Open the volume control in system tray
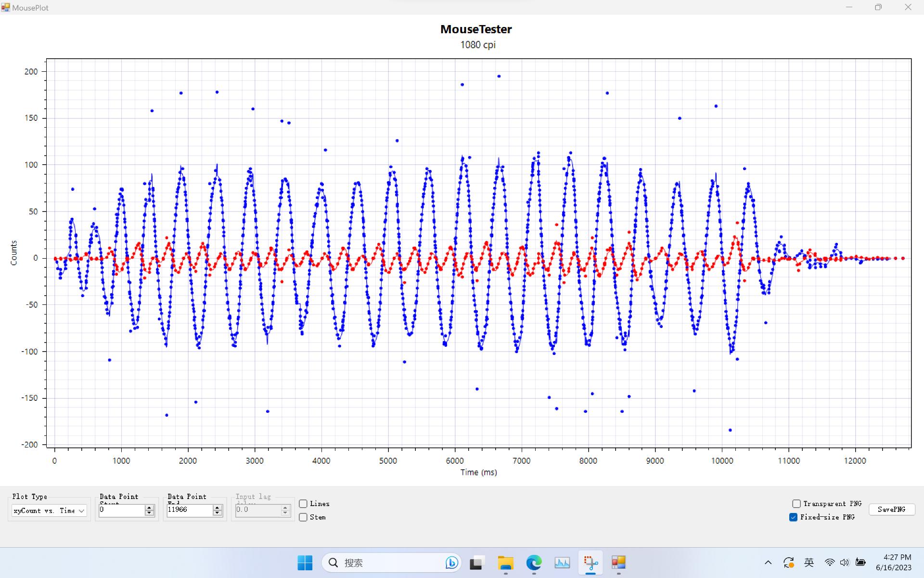Viewport: 924px width, 578px height. point(845,563)
